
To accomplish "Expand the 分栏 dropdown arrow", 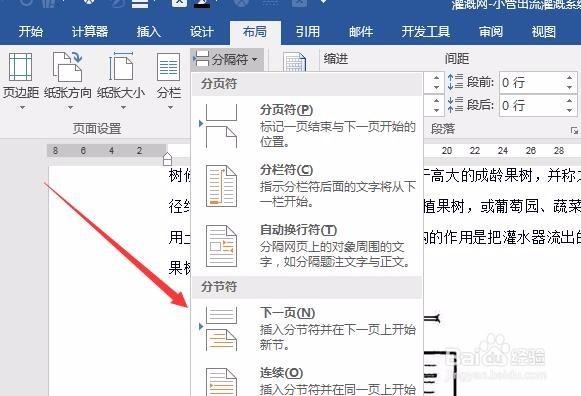I will point(170,107).
